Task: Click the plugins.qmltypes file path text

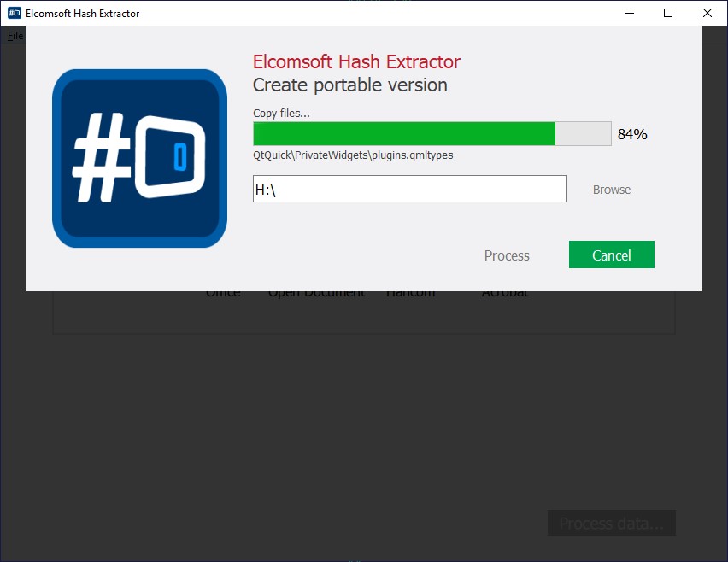Action: click(353, 155)
